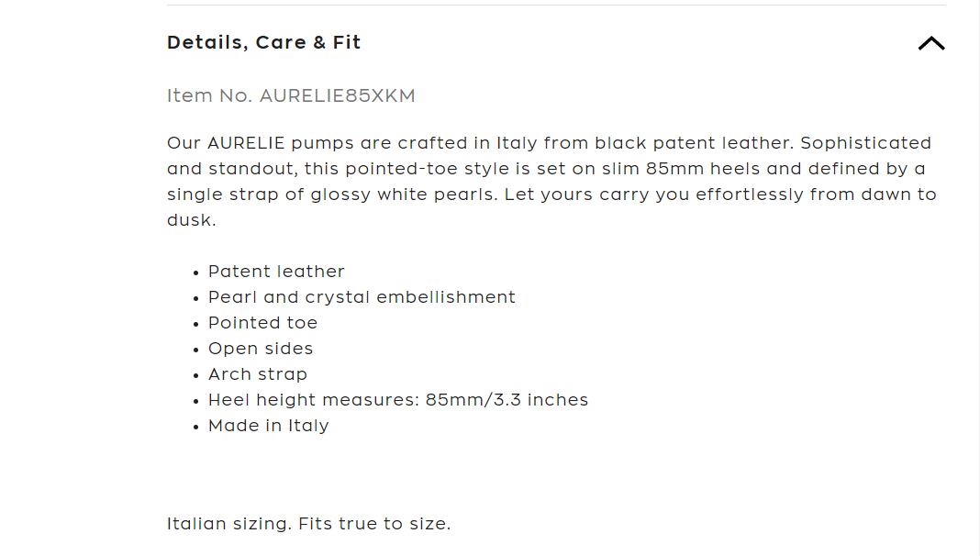980x556 pixels.
Task: Click the Details, Care & Fit heading
Action: [263, 42]
